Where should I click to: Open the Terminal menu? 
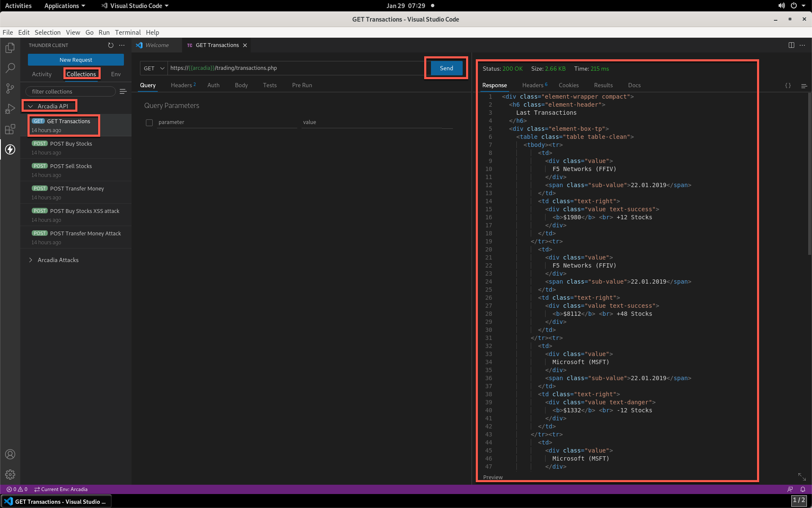[x=128, y=33]
